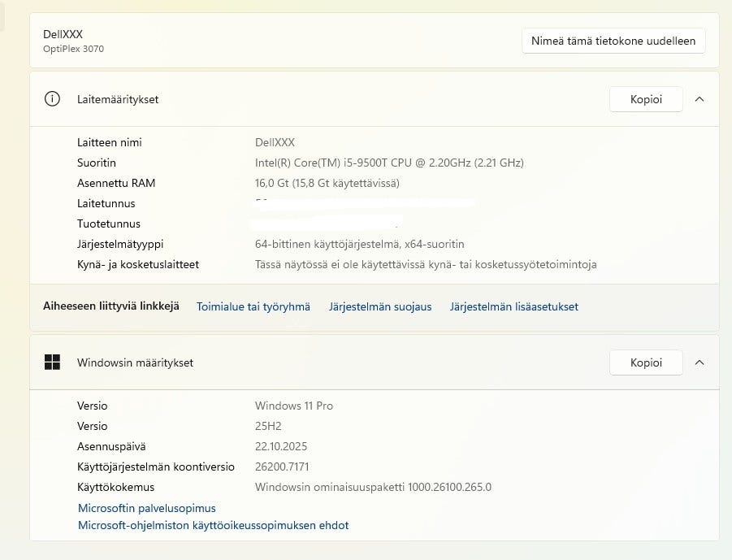Click the DellXXX computer name at the top

tap(63, 34)
